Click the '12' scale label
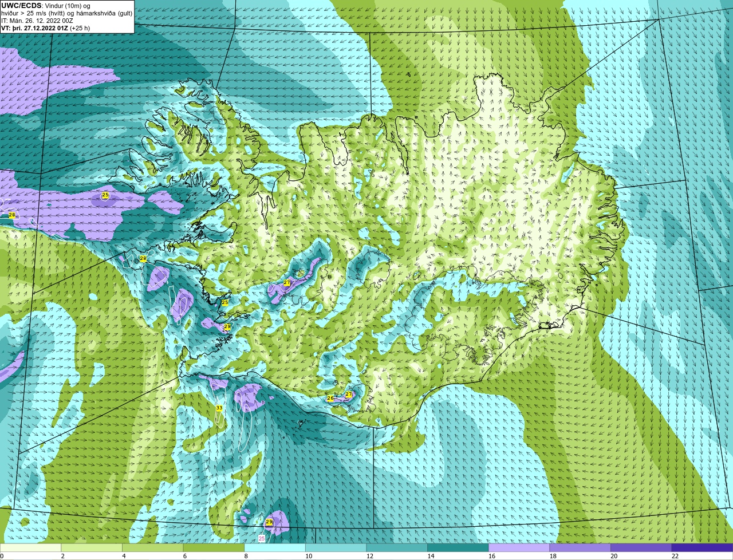The width and height of the screenshot is (733, 560). (370, 556)
